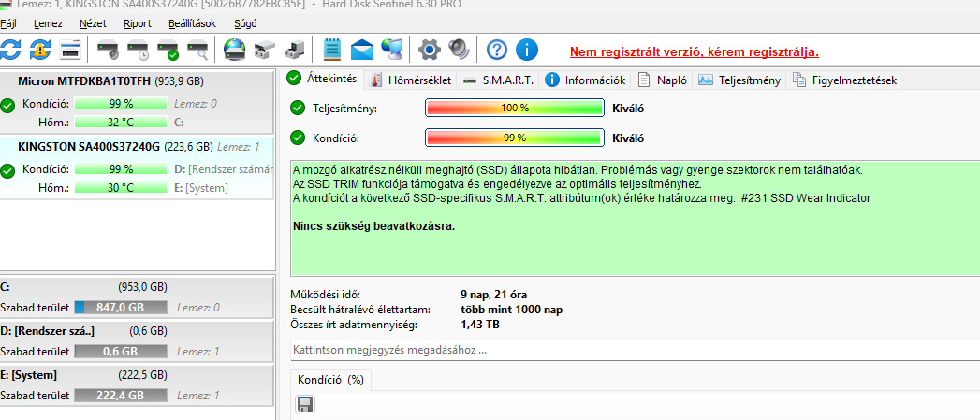The image size is (980, 420).
Task: Click the E: free space 222,4 GB bar
Action: 121,395
